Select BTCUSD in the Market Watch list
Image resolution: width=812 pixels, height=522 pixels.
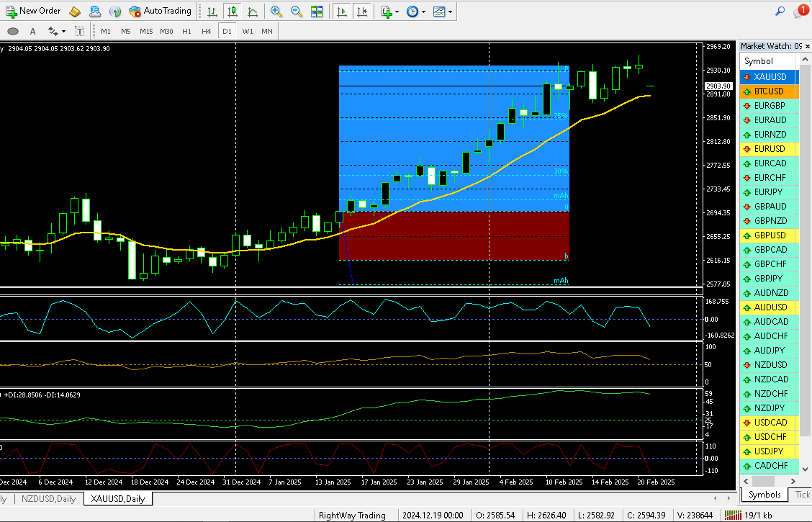768,91
